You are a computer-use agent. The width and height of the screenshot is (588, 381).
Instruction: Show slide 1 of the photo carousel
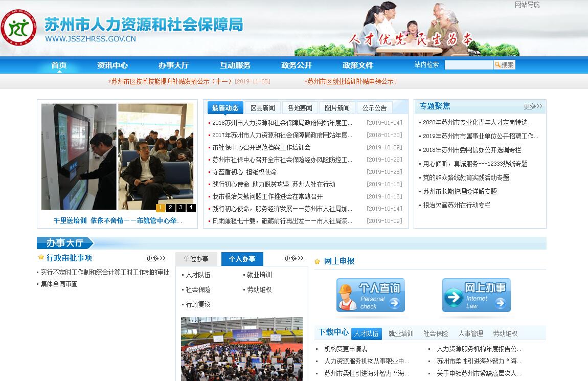(161, 207)
